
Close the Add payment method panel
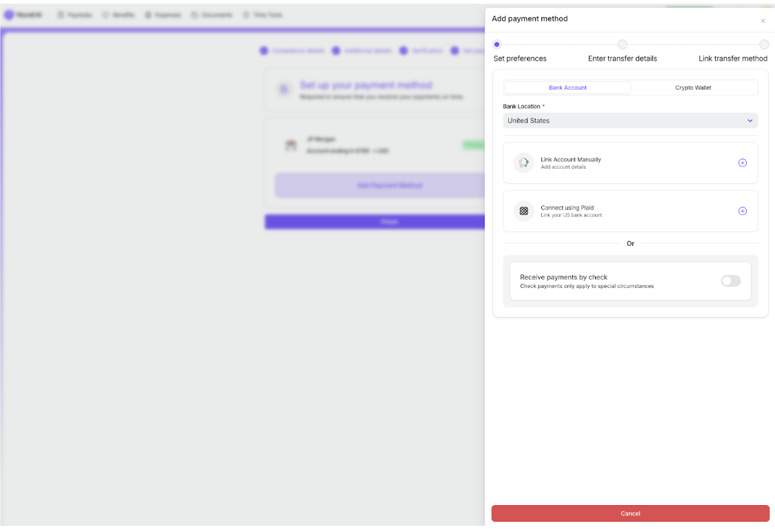763,21
